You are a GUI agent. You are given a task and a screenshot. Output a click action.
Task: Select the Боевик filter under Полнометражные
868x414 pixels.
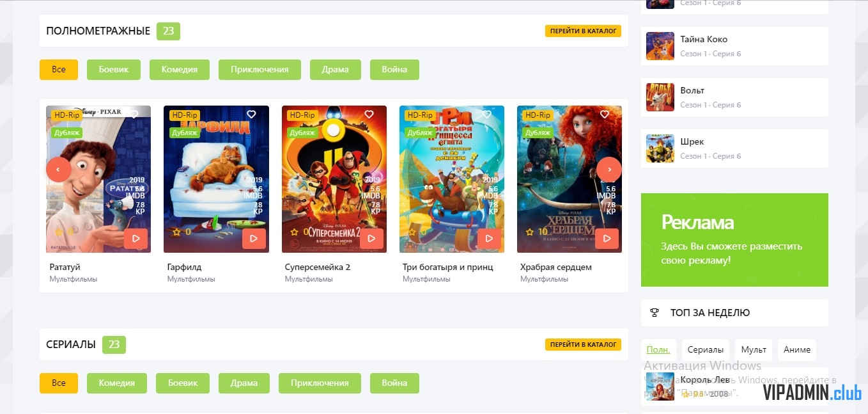114,70
